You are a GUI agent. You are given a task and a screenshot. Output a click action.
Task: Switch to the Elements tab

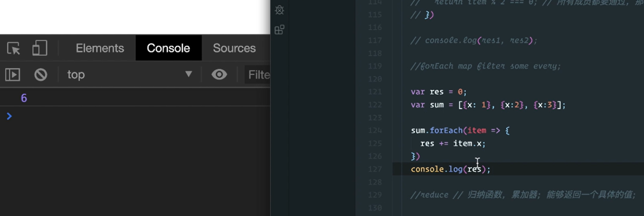tap(100, 48)
